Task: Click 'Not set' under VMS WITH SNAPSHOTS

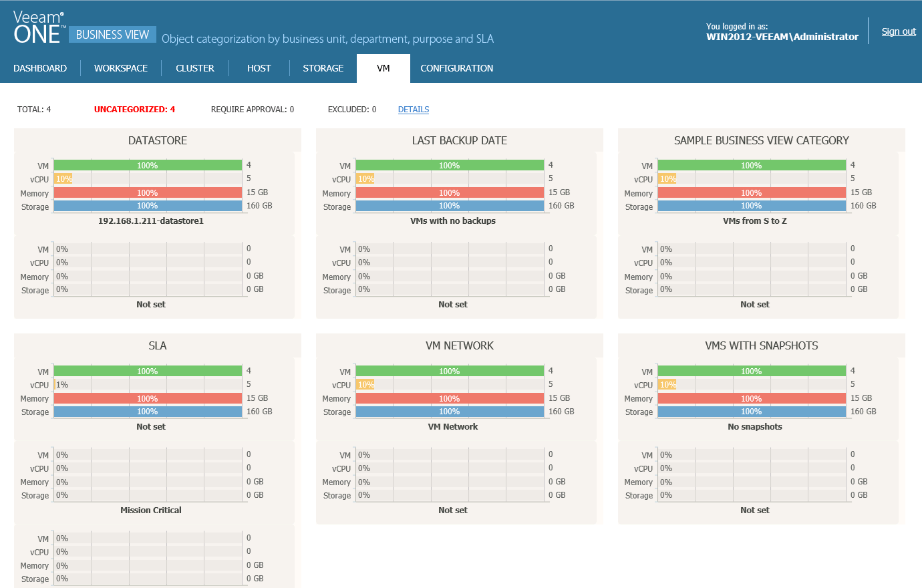Action: tap(755, 510)
